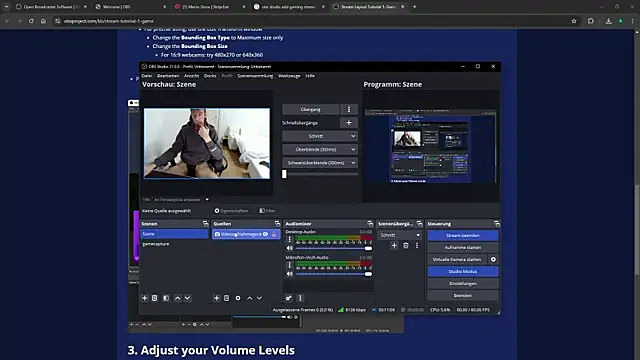Delete scene transition via trash icon
This screenshot has width=640, height=360.
406,245
